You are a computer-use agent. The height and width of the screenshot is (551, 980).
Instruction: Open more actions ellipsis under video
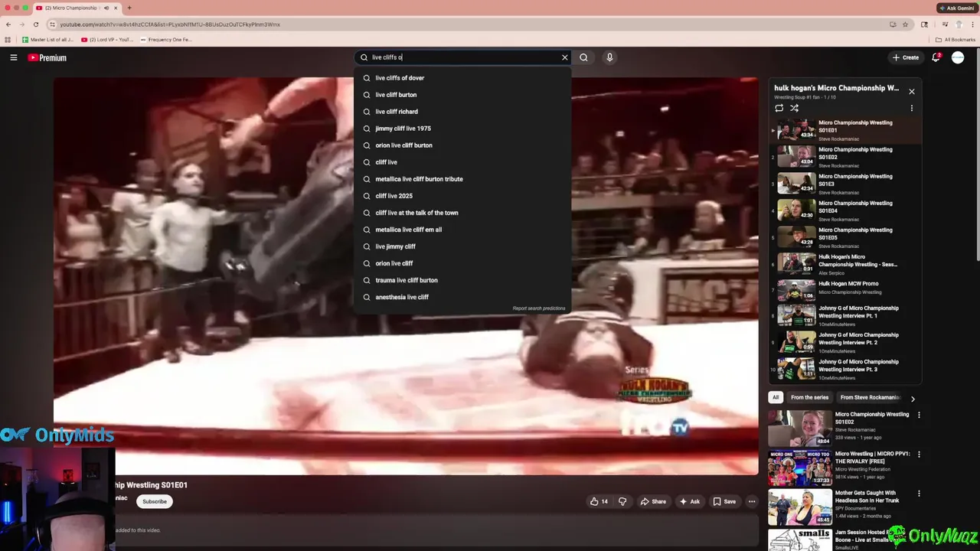click(x=752, y=501)
